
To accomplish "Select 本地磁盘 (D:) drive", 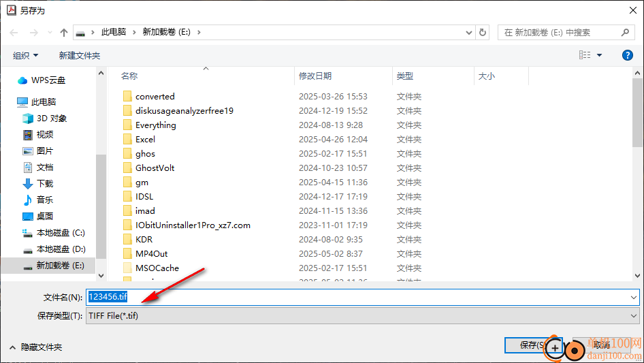I will 53,249.
